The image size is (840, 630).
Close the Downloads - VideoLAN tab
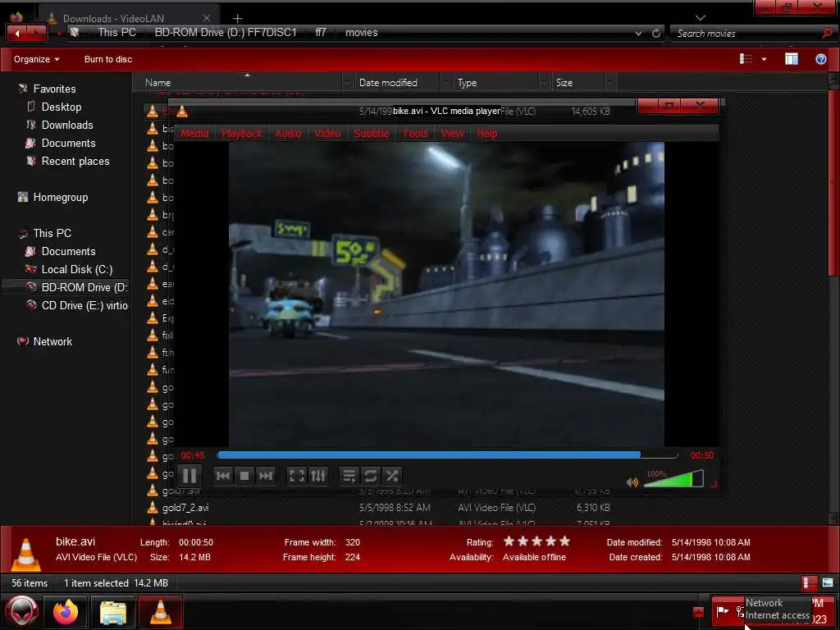[207, 18]
